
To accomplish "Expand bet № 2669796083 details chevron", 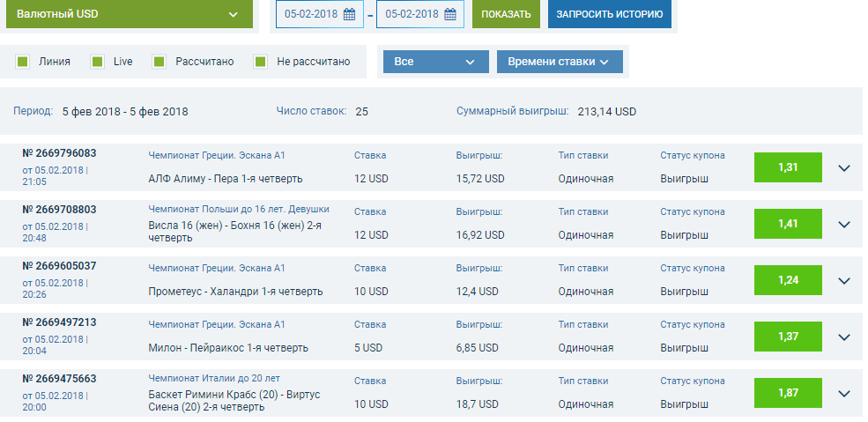I will tap(843, 167).
